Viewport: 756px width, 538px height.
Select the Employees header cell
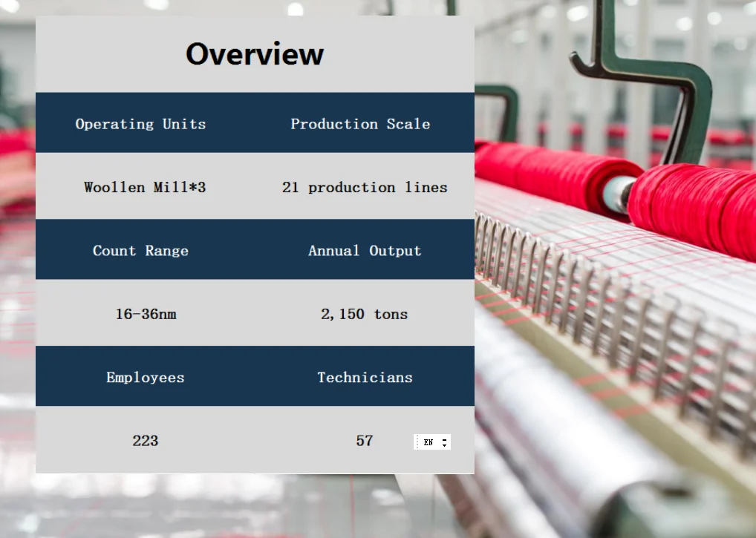pos(145,377)
